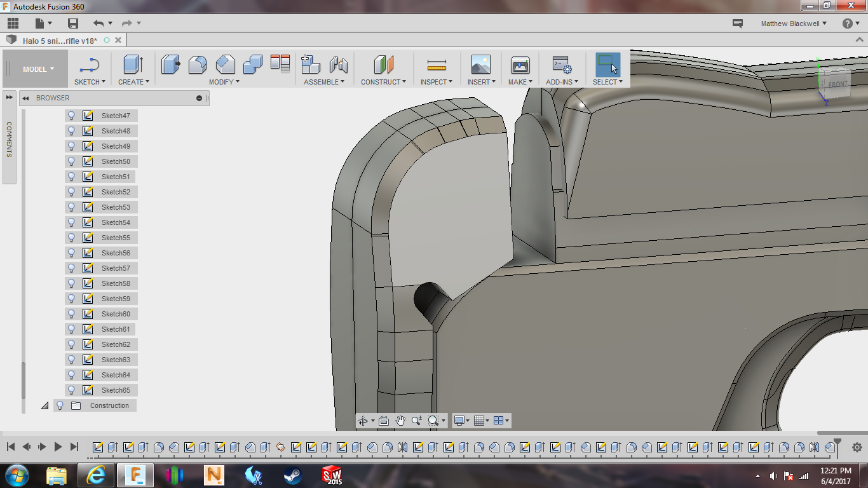This screenshot has width=868, height=488.
Task: Open the Help question mark menu
Action: tap(851, 24)
